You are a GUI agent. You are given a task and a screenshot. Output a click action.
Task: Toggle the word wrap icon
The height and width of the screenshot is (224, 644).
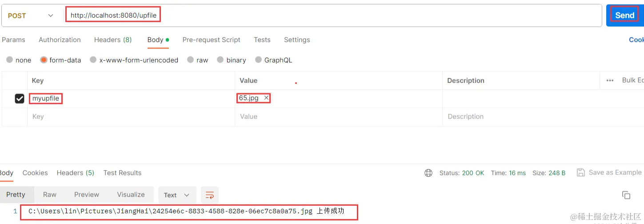[210, 195]
